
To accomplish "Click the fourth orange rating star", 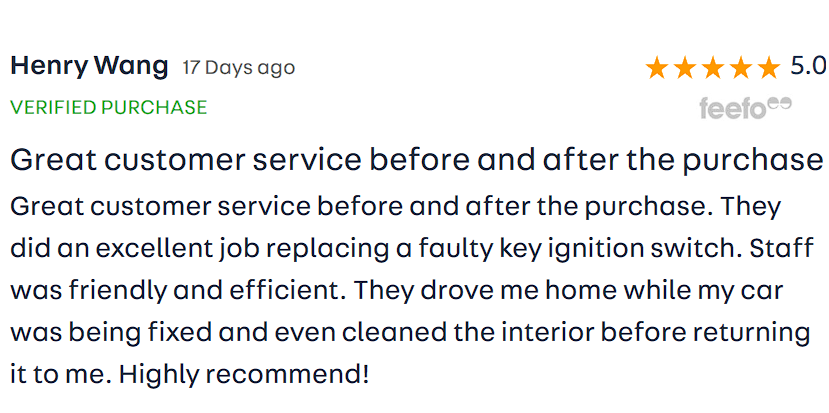I will (741, 68).
